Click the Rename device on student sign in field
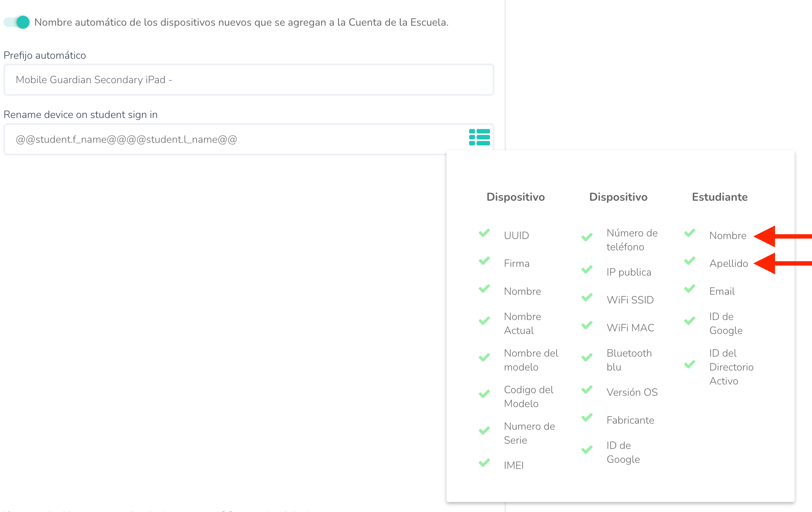Viewport: 812px width, 512px height. (x=235, y=139)
